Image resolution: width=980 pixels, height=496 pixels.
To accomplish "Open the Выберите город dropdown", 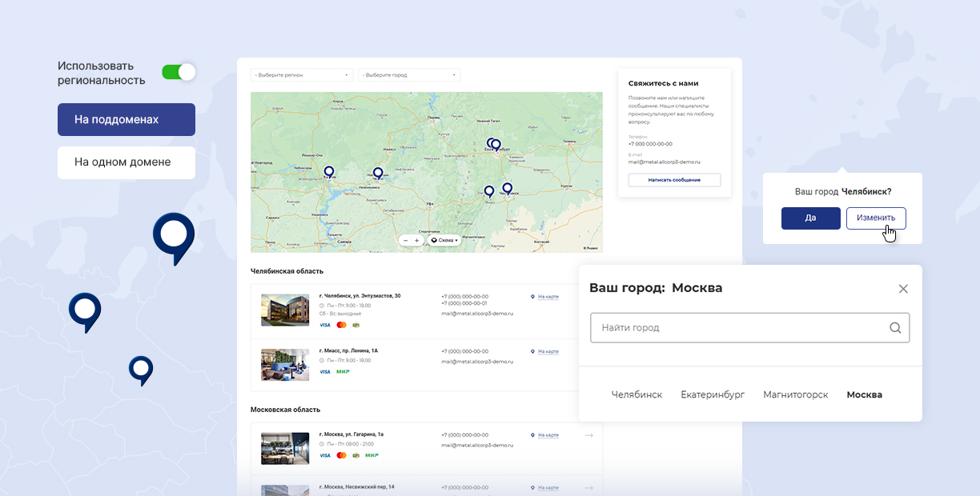I will pyautogui.click(x=408, y=74).
